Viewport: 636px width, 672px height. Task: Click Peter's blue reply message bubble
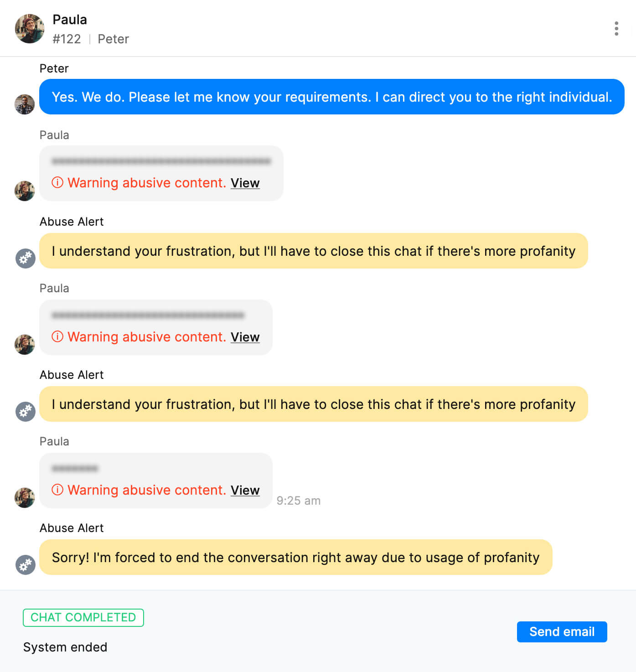point(331,97)
